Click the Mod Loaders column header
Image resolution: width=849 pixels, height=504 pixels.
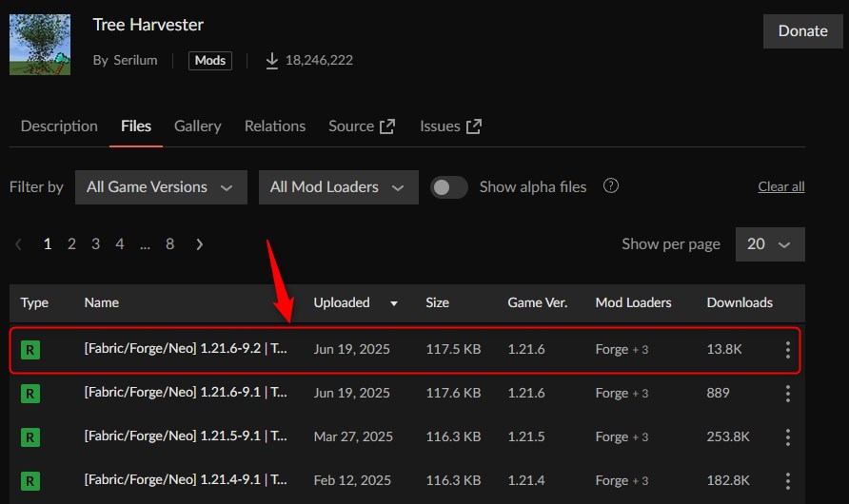click(633, 302)
